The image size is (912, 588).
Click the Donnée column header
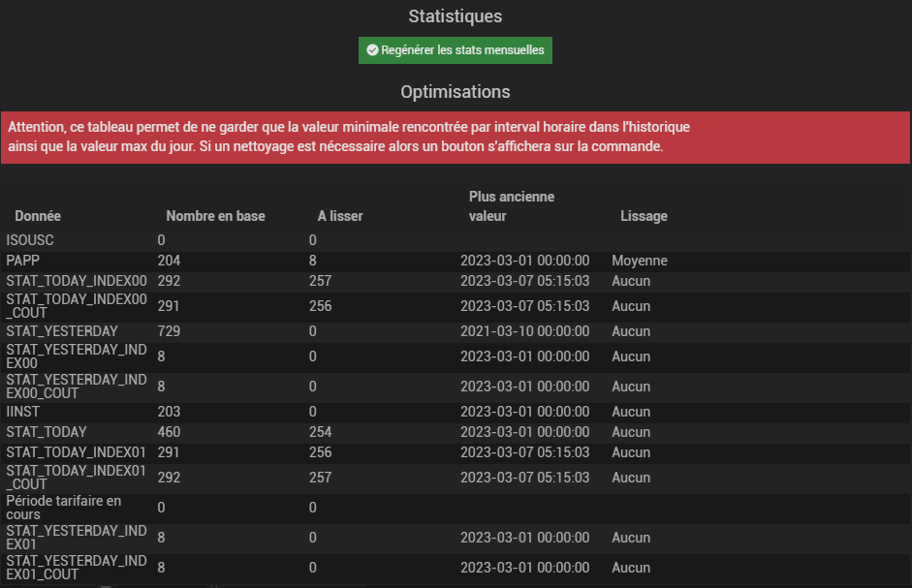click(x=38, y=216)
